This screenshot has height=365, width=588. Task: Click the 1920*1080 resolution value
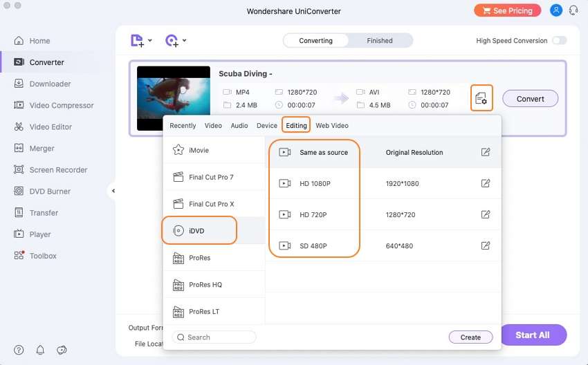(x=402, y=184)
